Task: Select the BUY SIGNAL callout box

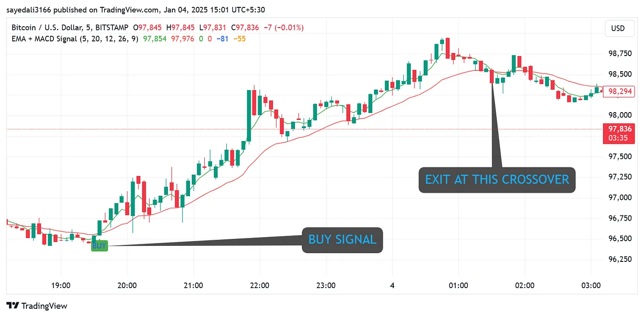Action: [x=342, y=240]
